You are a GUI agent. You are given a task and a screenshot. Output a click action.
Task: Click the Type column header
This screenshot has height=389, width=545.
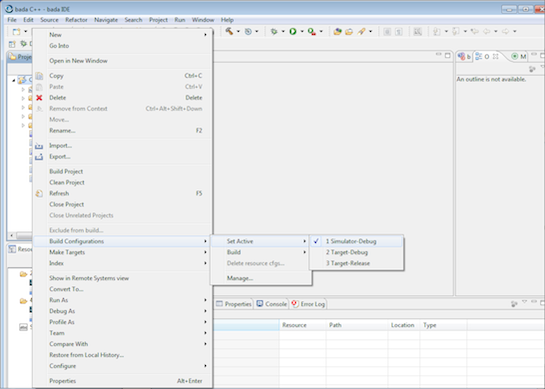tap(444, 325)
